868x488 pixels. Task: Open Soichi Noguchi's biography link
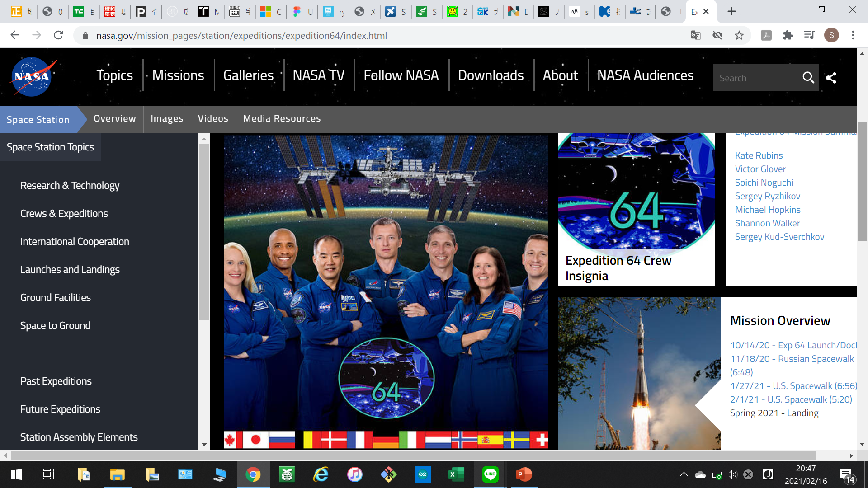pyautogui.click(x=764, y=183)
